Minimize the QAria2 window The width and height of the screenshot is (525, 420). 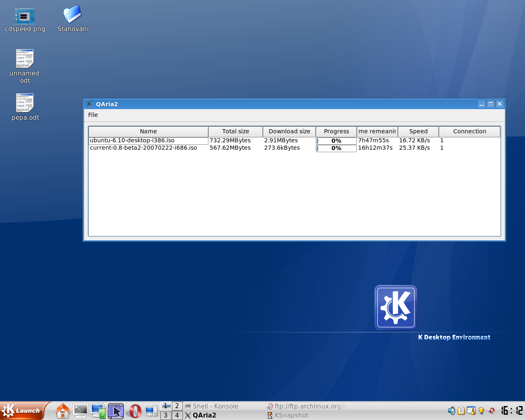[482, 104]
